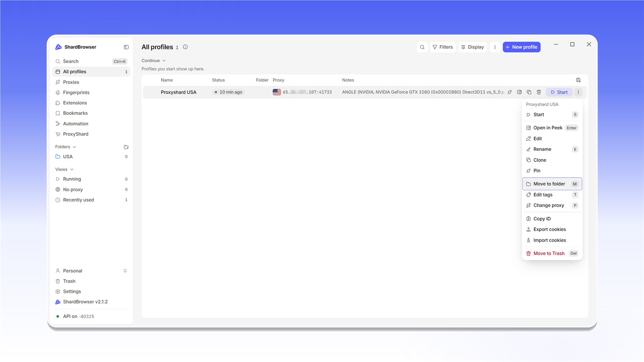Trash Proxyshard USA using row trash icon
Screen dimensions: 644x362
pos(539,92)
